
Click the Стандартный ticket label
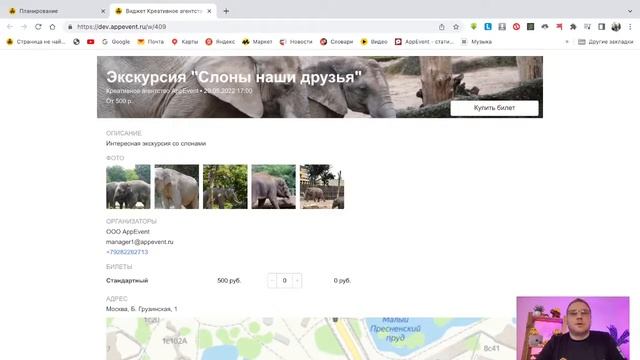(x=127, y=280)
